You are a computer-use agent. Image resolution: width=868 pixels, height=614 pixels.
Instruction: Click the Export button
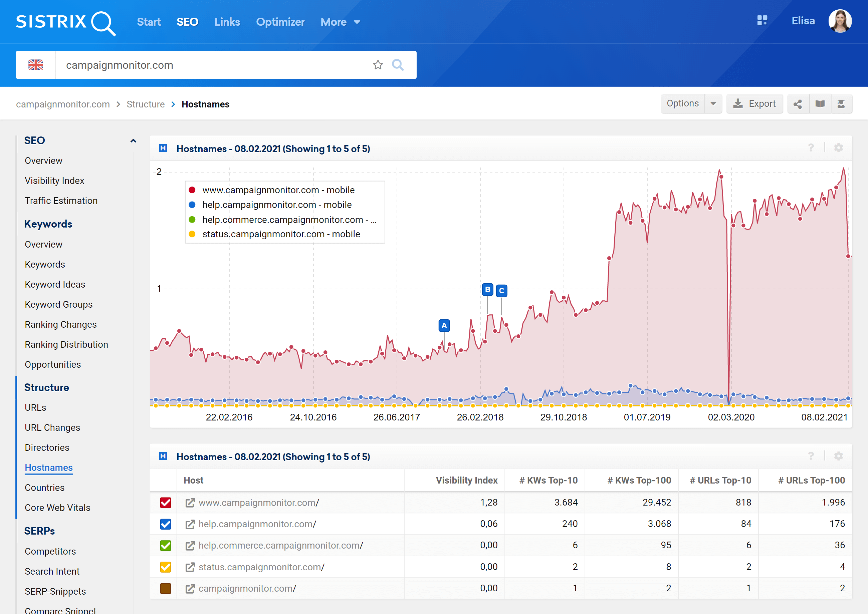coord(754,103)
